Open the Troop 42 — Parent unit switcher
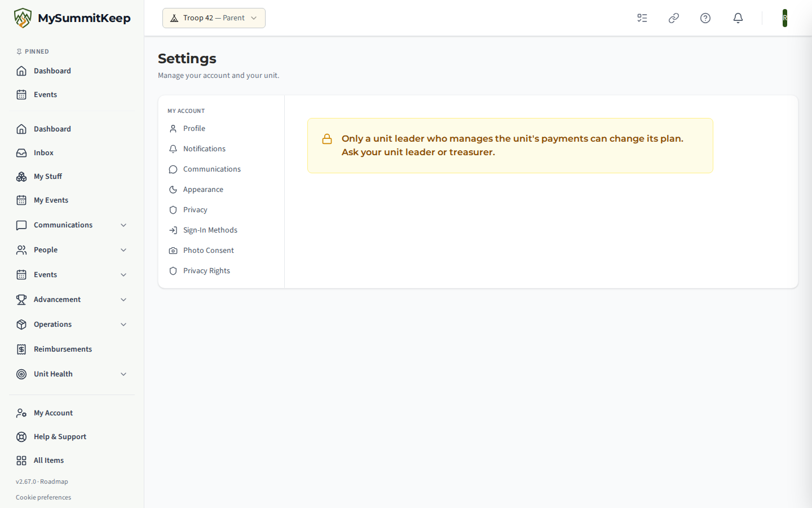This screenshot has height=508, width=812. tap(214, 18)
